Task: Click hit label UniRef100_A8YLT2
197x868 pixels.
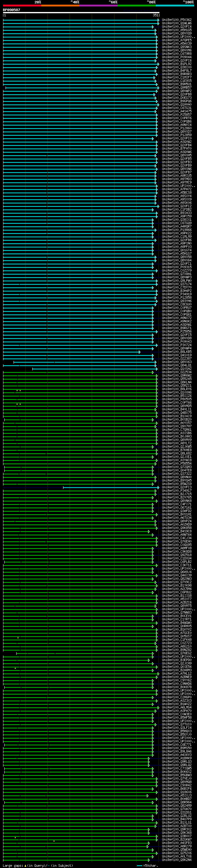Action: (x=177, y=443)
